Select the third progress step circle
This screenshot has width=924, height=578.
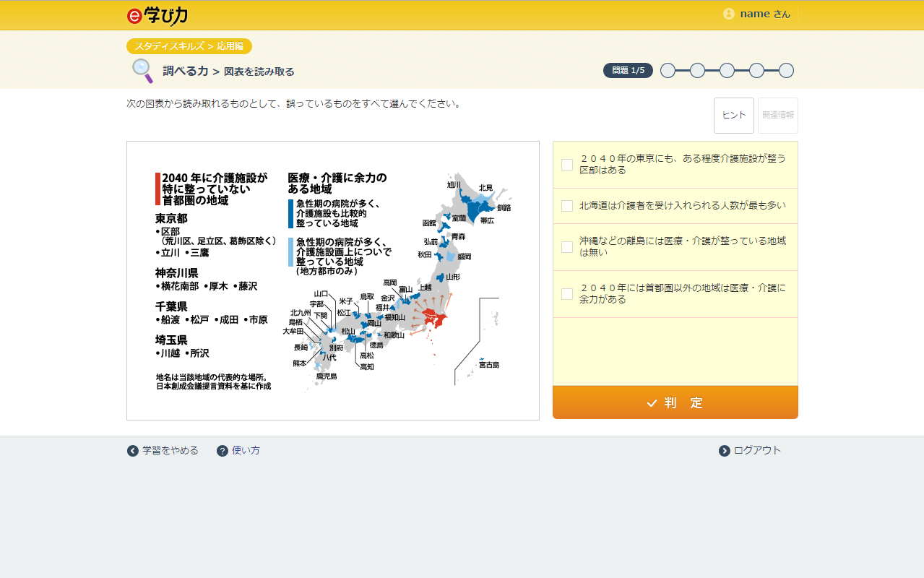pyautogui.click(x=727, y=71)
